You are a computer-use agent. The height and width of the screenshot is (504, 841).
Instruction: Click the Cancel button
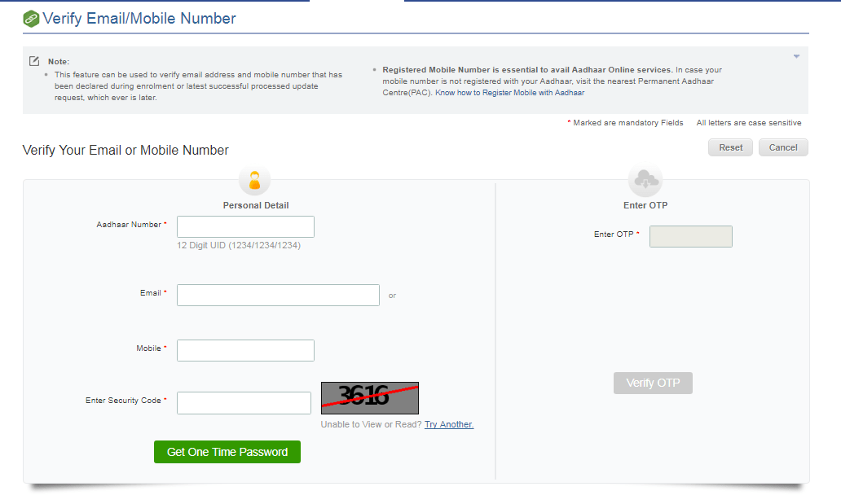(782, 147)
